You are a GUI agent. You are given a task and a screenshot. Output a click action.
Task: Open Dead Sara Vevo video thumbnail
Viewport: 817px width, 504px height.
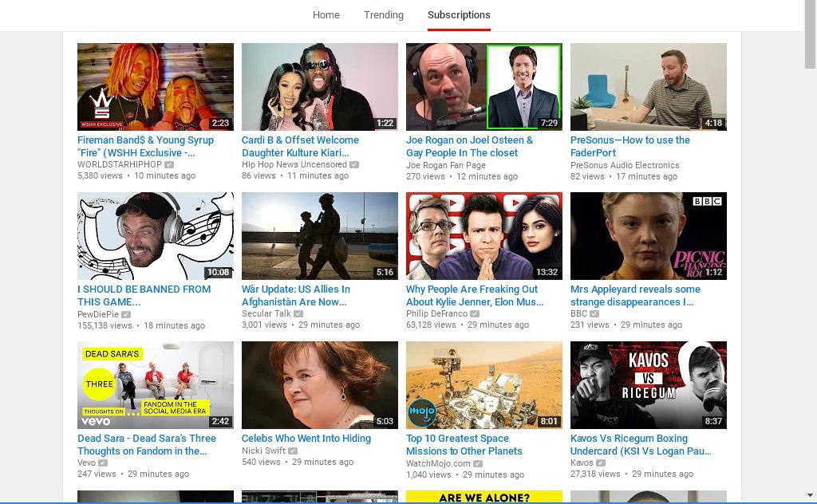pyautogui.click(x=156, y=384)
